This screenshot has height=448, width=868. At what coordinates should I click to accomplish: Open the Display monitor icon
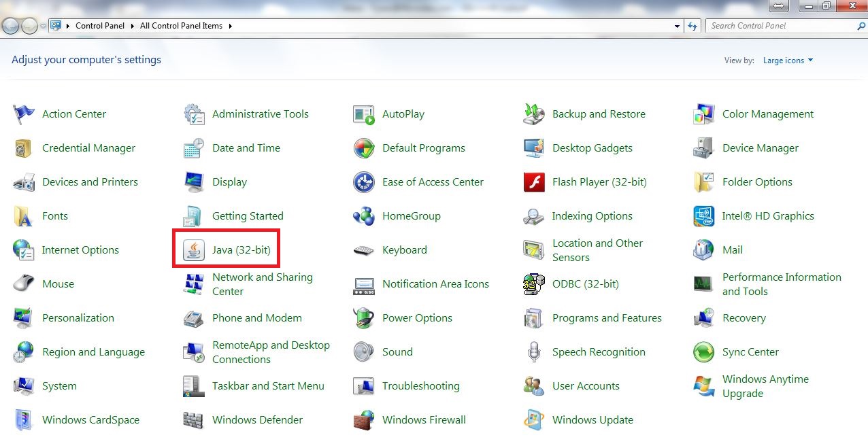tap(194, 182)
